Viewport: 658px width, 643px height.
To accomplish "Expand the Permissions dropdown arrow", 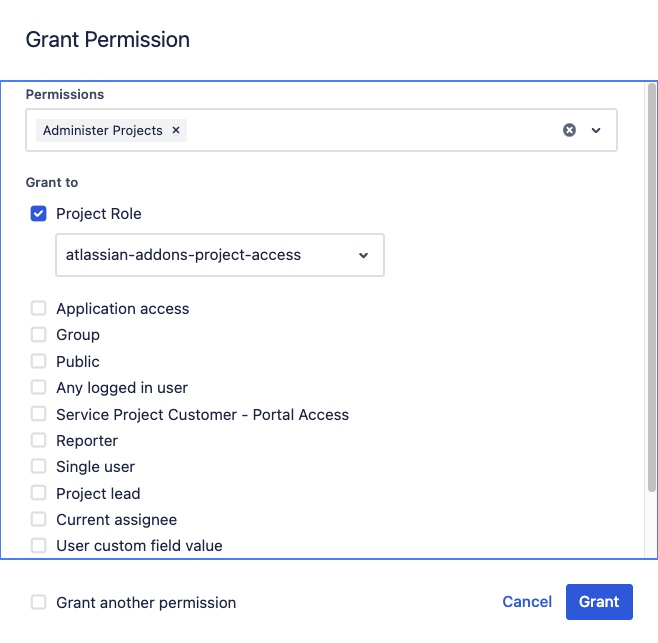I will (x=596, y=130).
